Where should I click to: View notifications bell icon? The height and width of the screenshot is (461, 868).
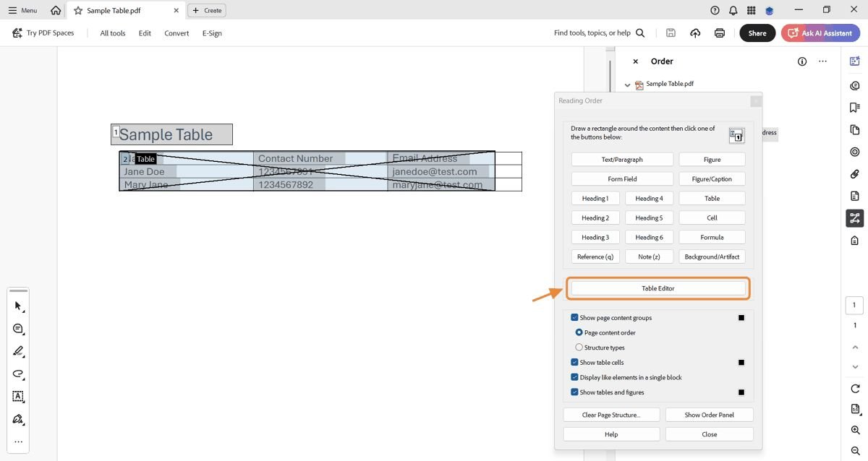(x=733, y=10)
